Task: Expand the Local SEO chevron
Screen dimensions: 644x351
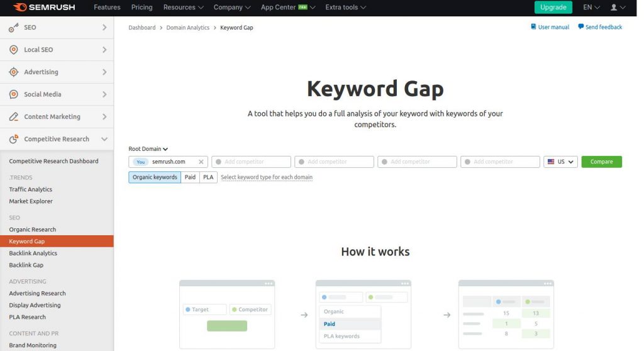Action: 104,50
